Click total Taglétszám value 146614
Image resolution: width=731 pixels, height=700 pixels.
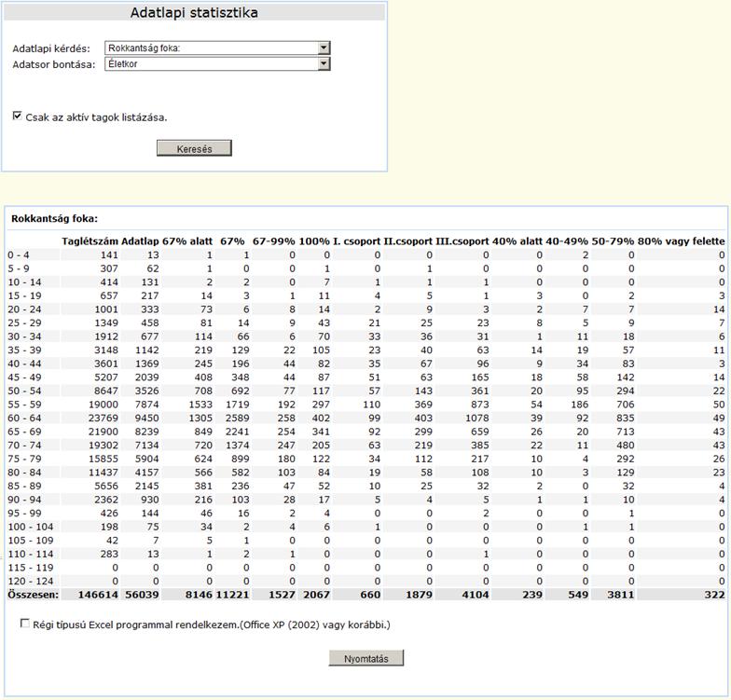click(98, 595)
